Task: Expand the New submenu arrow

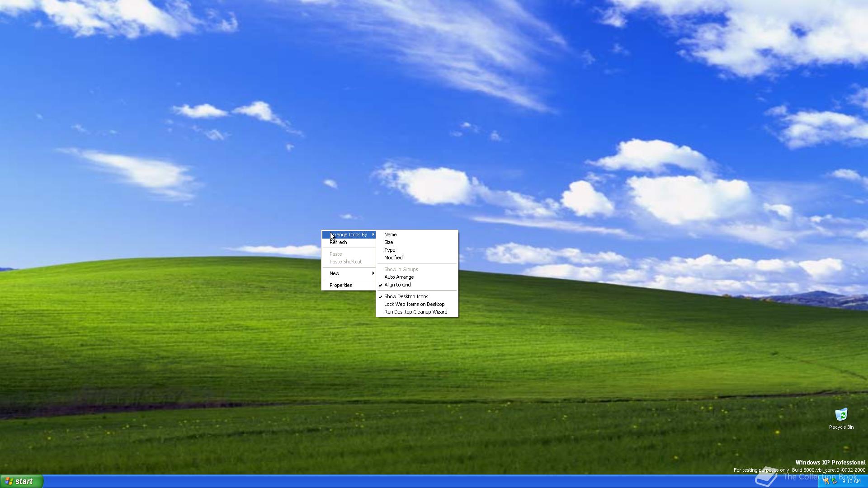Action: point(373,273)
